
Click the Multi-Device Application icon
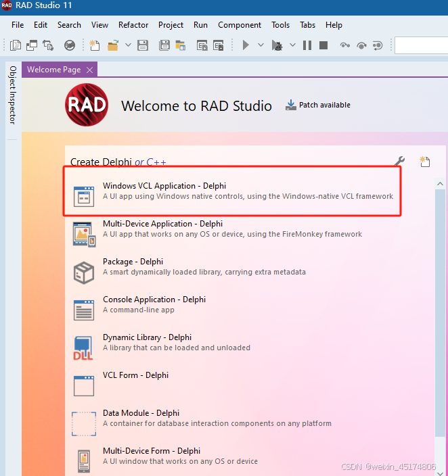pos(84,234)
